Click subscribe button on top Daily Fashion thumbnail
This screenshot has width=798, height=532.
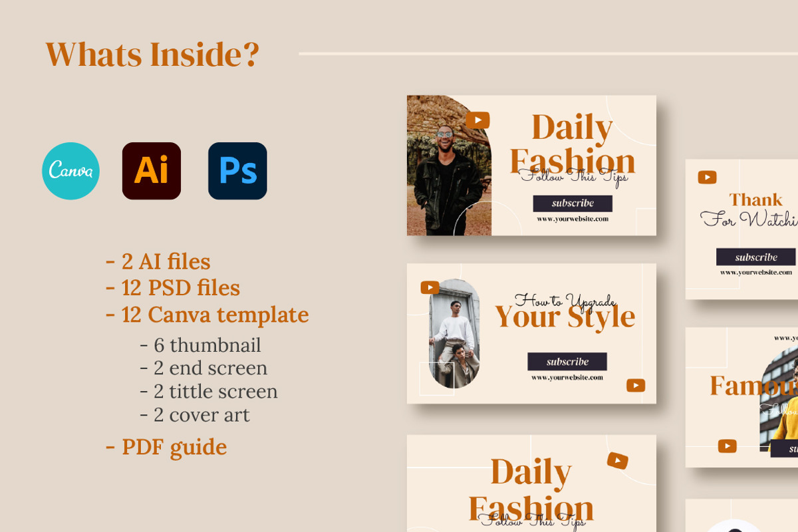coord(573,203)
